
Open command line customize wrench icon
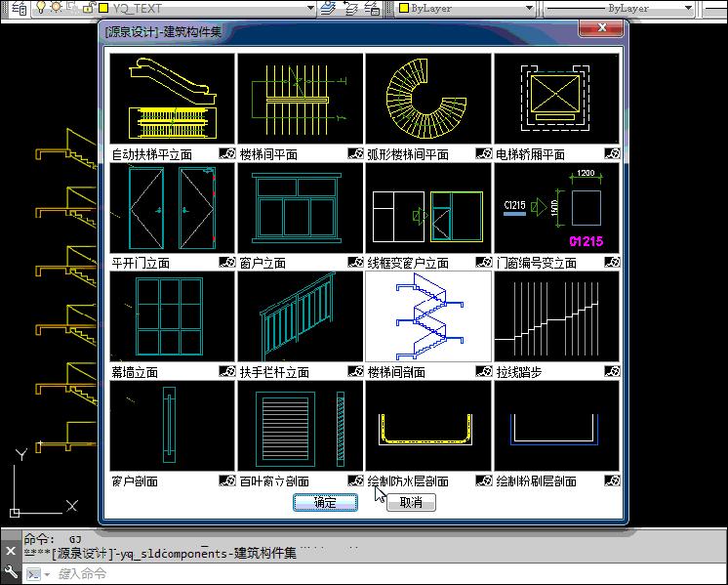tap(10, 571)
